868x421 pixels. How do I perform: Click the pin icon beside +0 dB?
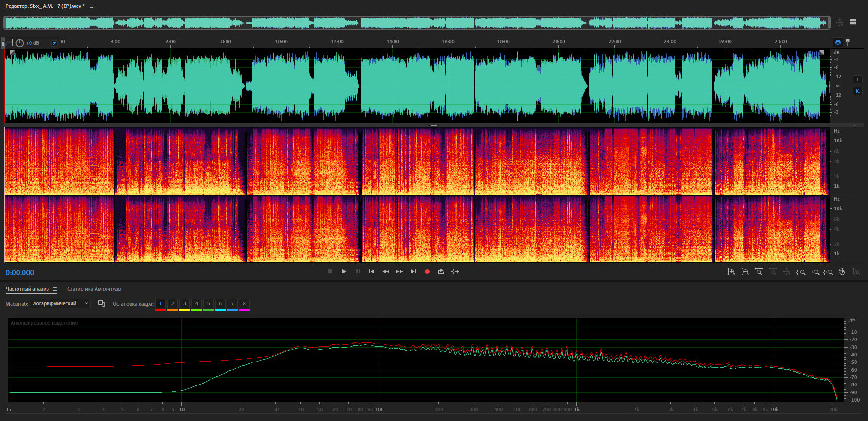pyautogui.click(x=54, y=43)
